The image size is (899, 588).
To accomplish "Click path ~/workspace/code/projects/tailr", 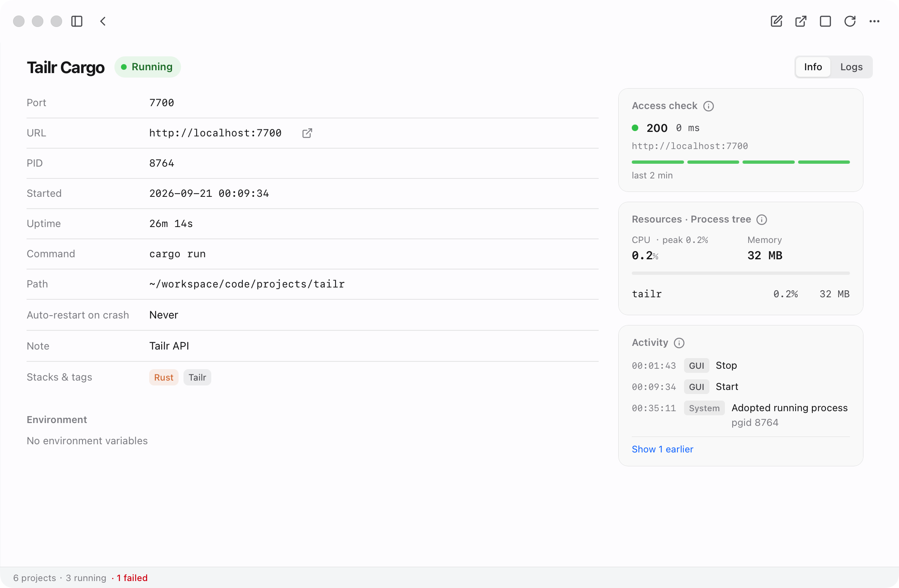I will coord(247,284).
